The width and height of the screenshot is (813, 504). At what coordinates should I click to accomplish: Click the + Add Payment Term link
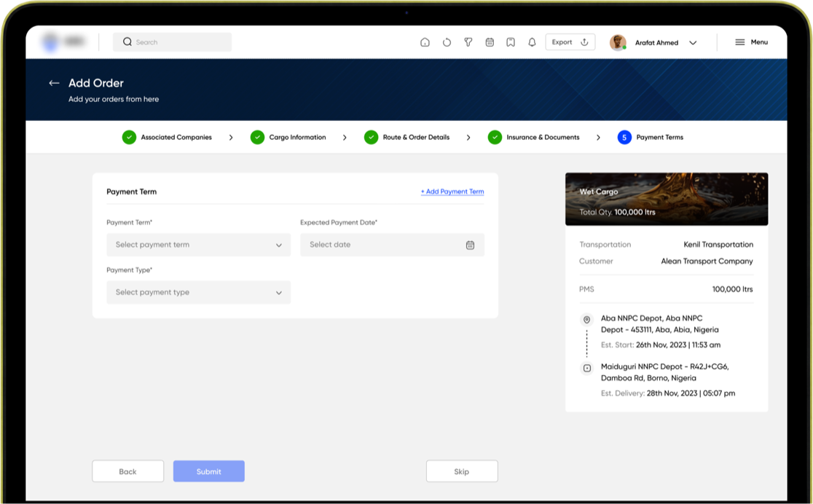pyautogui.click(x=452, y=192)
